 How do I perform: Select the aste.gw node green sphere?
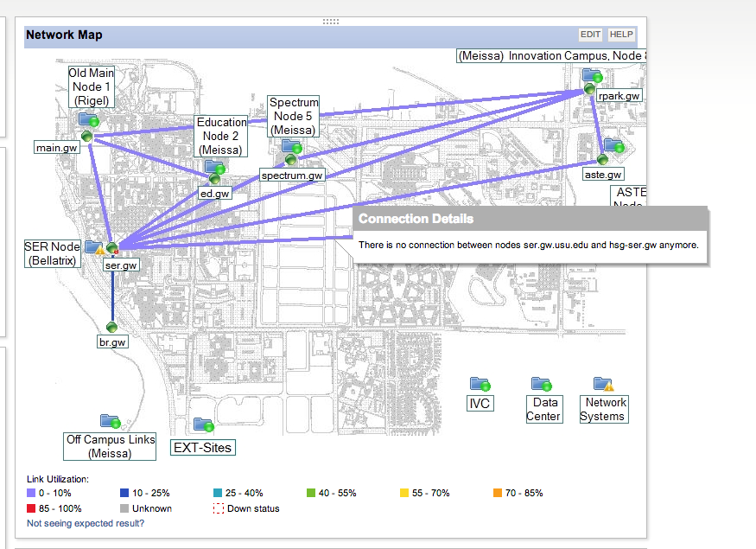pyautogui.click(x=602, y=159)
